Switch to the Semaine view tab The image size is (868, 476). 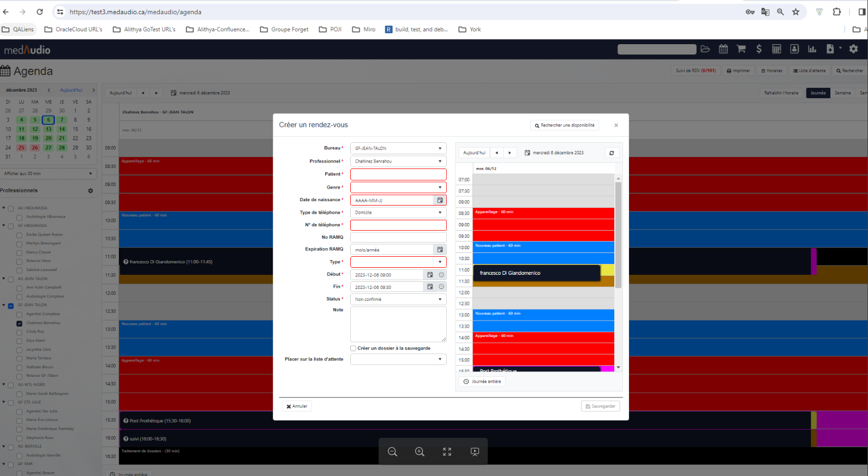pyautogui.click(x=842, y=93)
